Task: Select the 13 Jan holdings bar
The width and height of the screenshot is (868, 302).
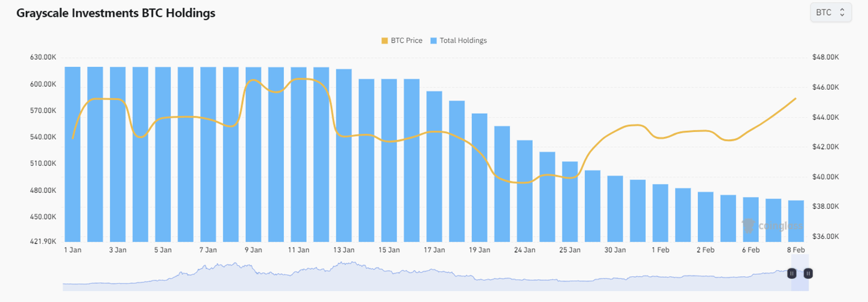Action: [344, 155]
